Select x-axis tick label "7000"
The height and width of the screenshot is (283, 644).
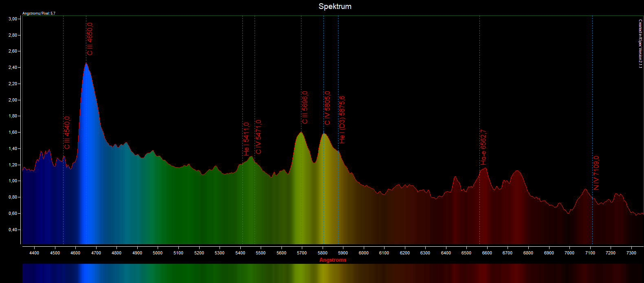pos(569,253)
